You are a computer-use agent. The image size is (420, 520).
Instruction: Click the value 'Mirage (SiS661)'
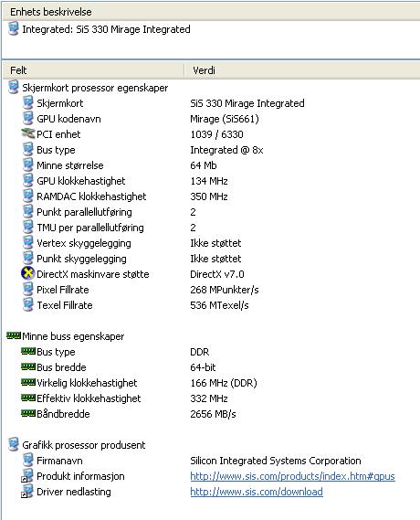coord(225,119)
